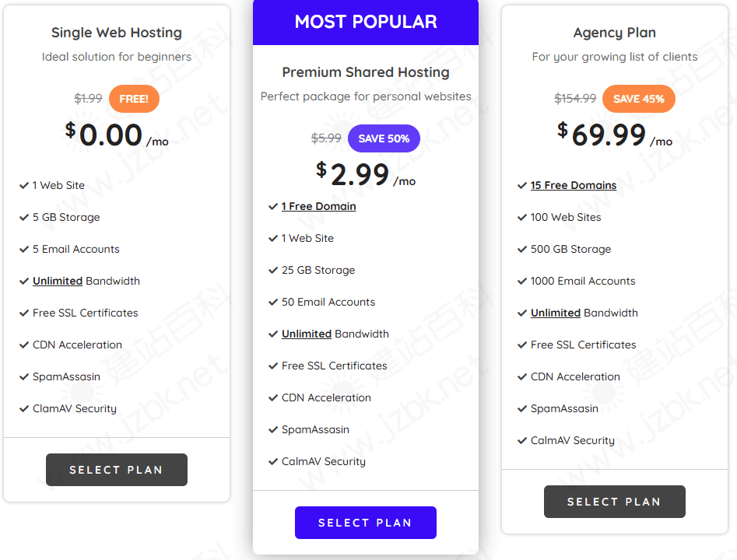Click checkmark icon next to 50 Email Accounts
The image size is (737, 560).
pyautogui.click(x=272, y=302)
